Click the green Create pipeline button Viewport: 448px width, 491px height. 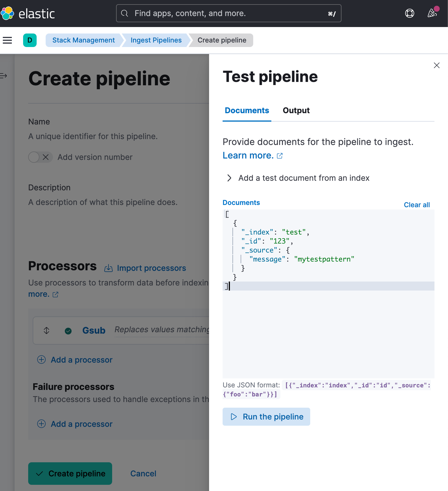click(70, 474)
